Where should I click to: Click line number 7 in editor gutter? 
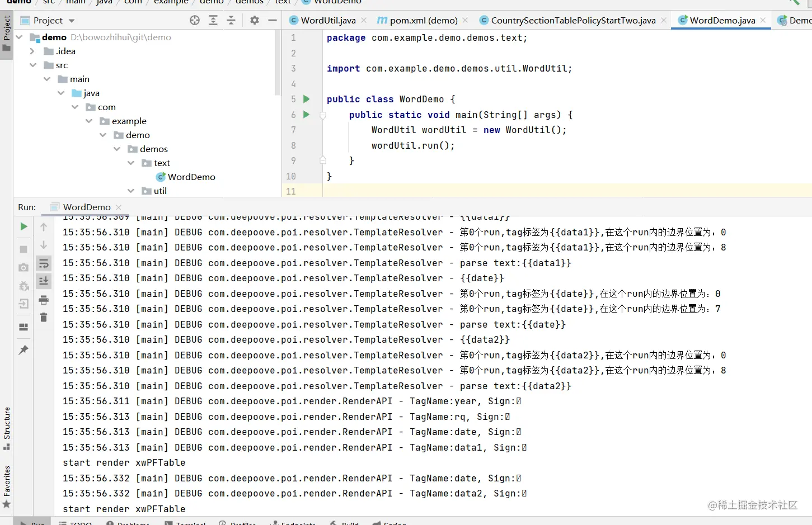[x=293, y=130]
